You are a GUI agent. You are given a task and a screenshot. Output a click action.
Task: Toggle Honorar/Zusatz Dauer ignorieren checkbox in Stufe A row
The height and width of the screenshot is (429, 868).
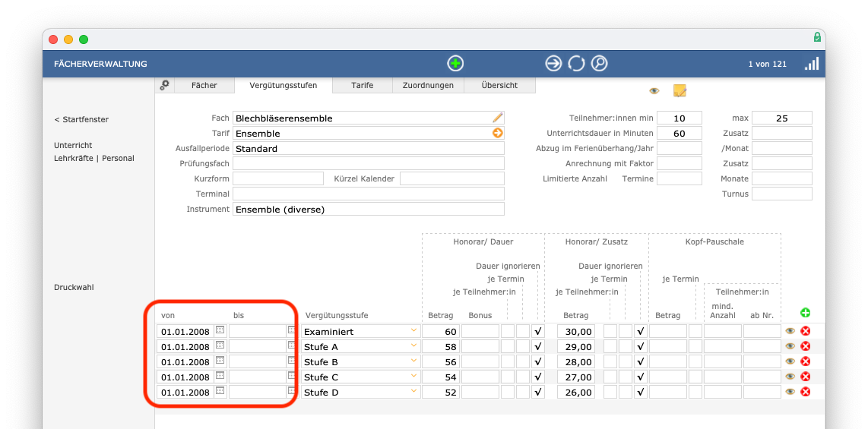click(641, 347)
